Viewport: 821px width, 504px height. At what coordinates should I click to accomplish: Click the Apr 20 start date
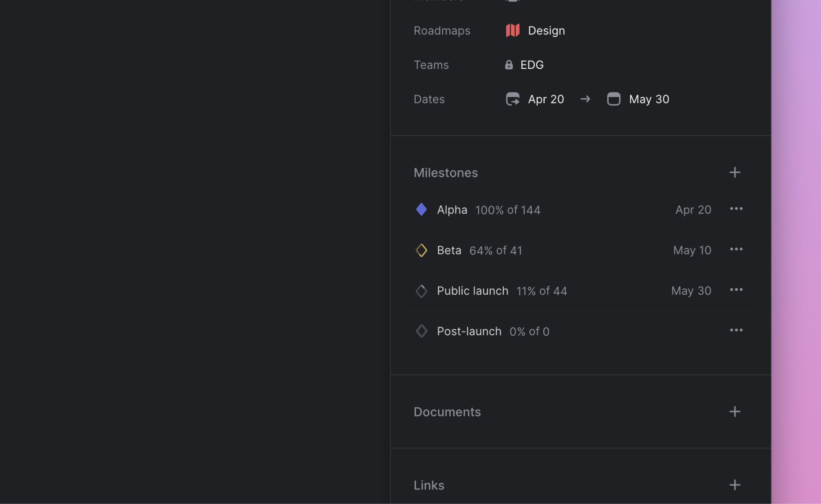546,99
